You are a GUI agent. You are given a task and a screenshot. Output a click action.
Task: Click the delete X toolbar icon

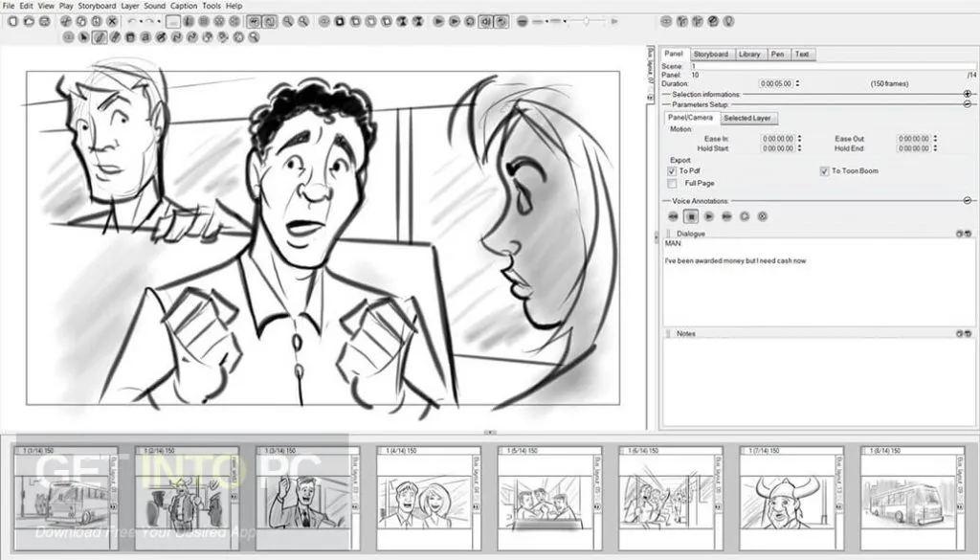coord(112,20)
